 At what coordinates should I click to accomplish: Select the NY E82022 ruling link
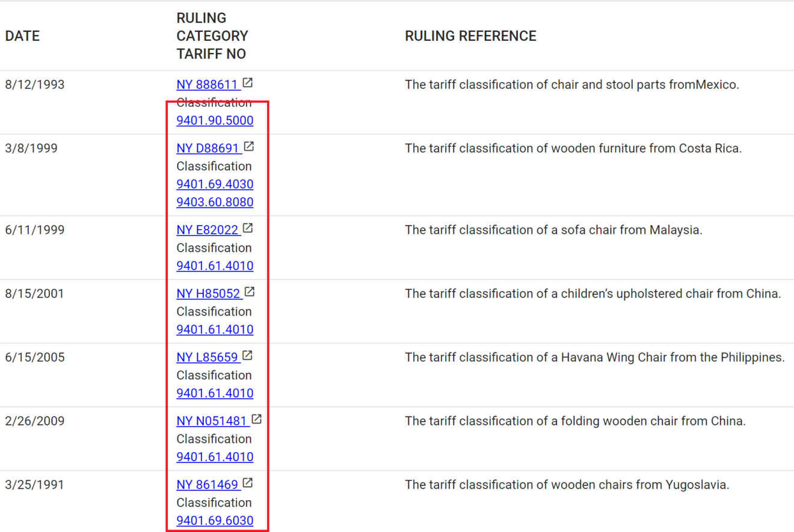207,229
